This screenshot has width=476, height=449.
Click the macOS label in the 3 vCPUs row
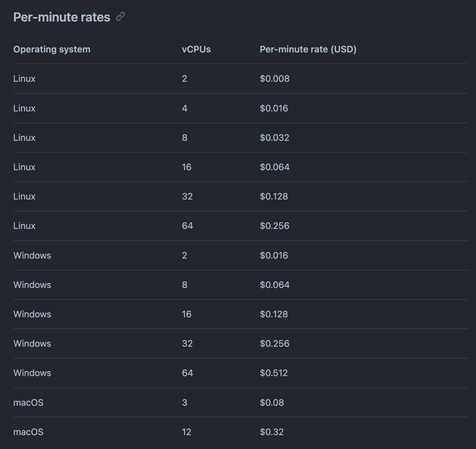click(x=28, y=403)
